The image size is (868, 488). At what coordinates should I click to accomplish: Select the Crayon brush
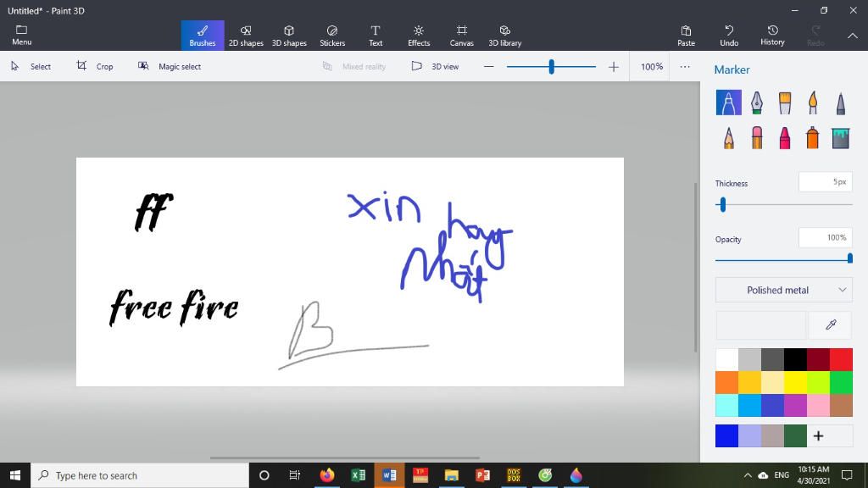pos(784,138)
